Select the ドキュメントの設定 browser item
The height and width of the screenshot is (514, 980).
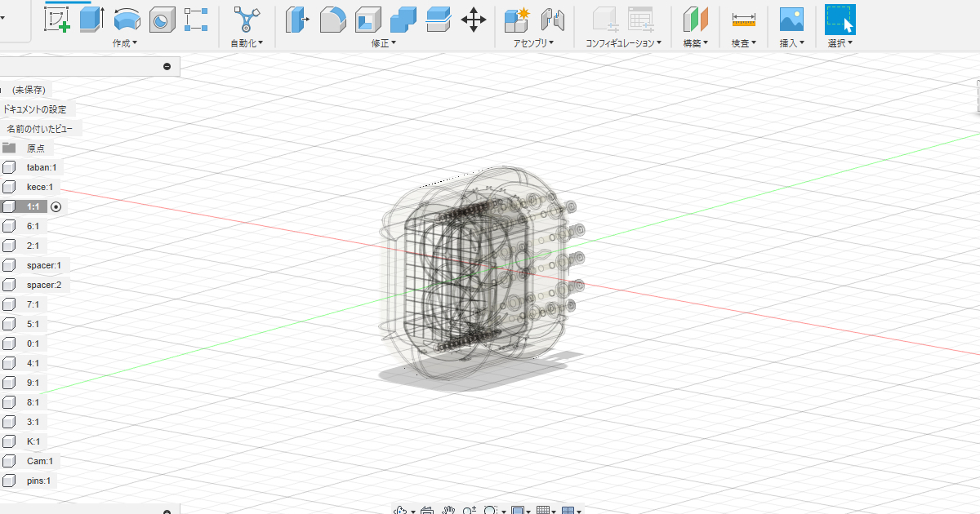tap(35, 109)
